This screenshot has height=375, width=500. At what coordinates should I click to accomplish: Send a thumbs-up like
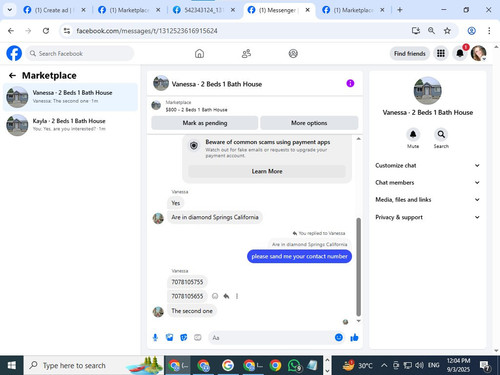coord(354,338)
